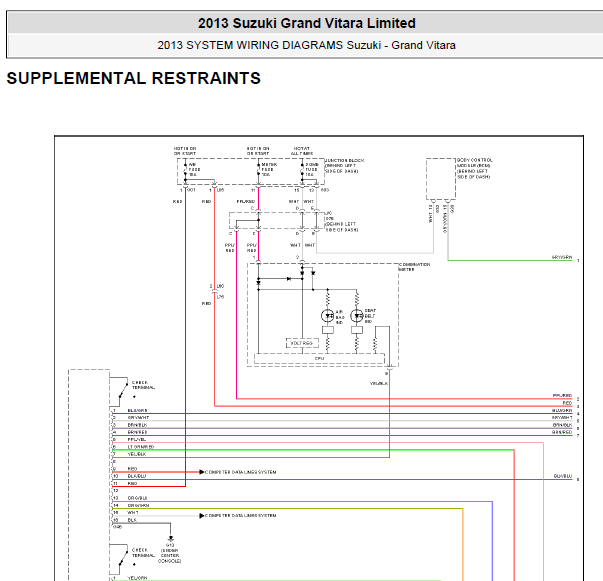Viewport: 603px width, 581px height.
Task: Click pin 13 "ORG/BLU" on left connector
Action: [x=137, y=498]
